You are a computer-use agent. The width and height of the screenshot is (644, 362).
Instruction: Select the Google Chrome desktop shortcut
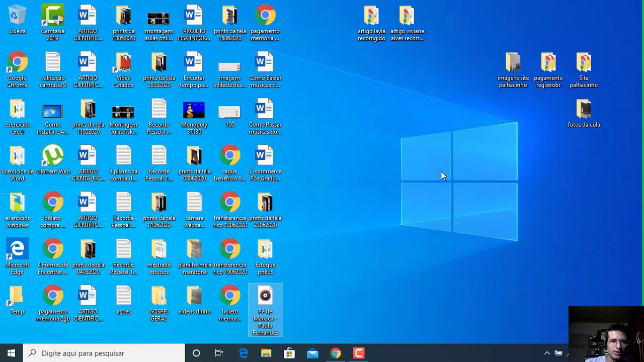click(x=17, y=70)
